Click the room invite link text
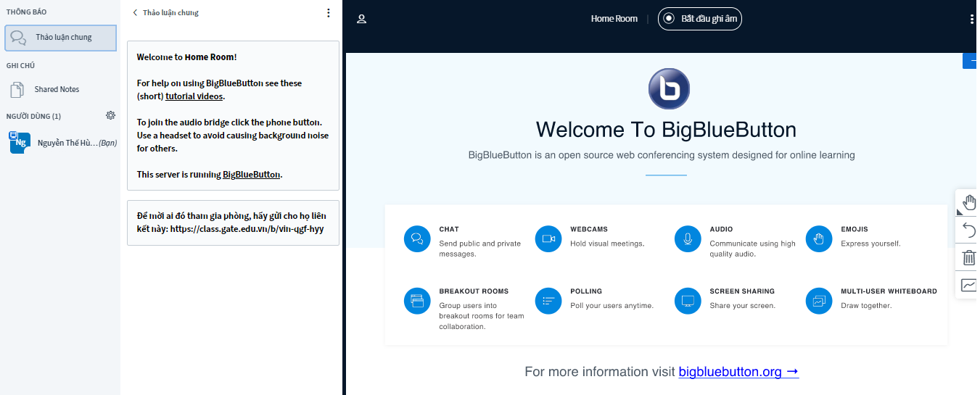Image resolution: width=980 pixels, height=395 pixels. pos(247,228)
